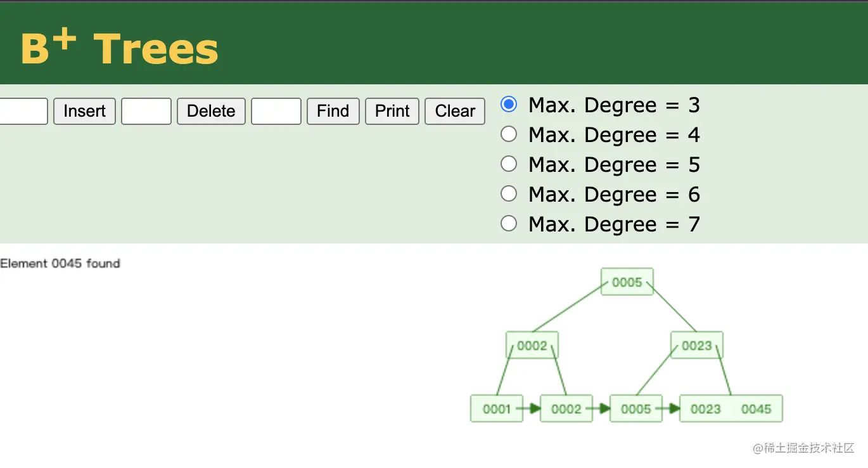Enable Max. Degree = 7
Screen dimensions: 868x468
(x=509, y=223)
